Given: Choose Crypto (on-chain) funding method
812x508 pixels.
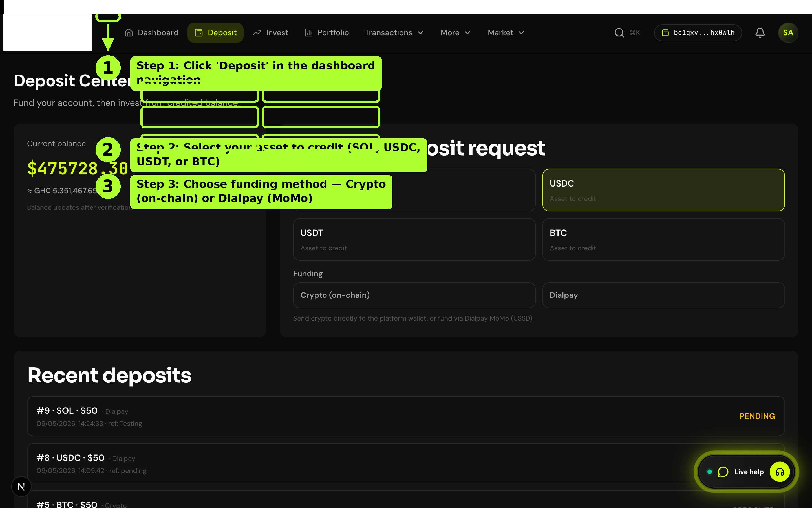Looking at the screenshot, I should [414, 295].
